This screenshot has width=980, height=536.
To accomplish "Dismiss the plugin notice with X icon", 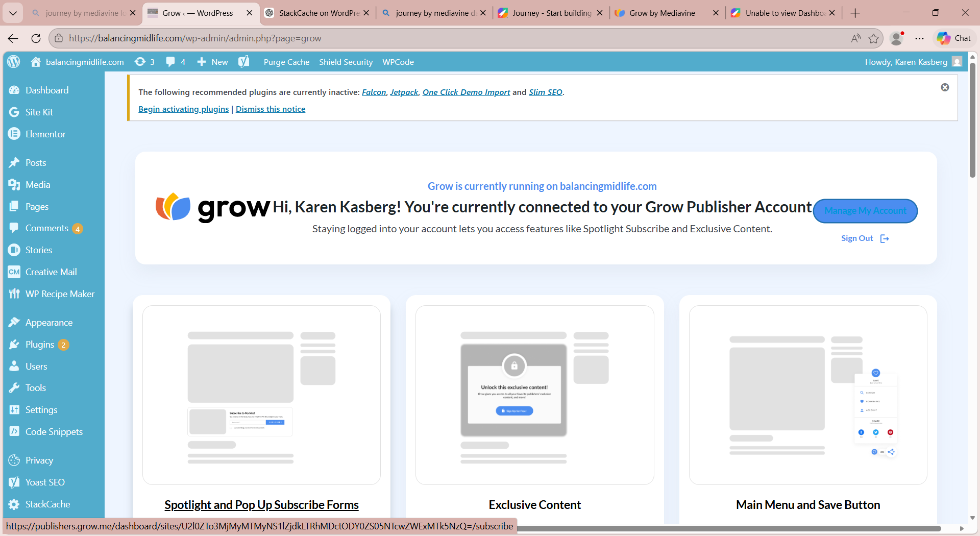I will point(945,87).
